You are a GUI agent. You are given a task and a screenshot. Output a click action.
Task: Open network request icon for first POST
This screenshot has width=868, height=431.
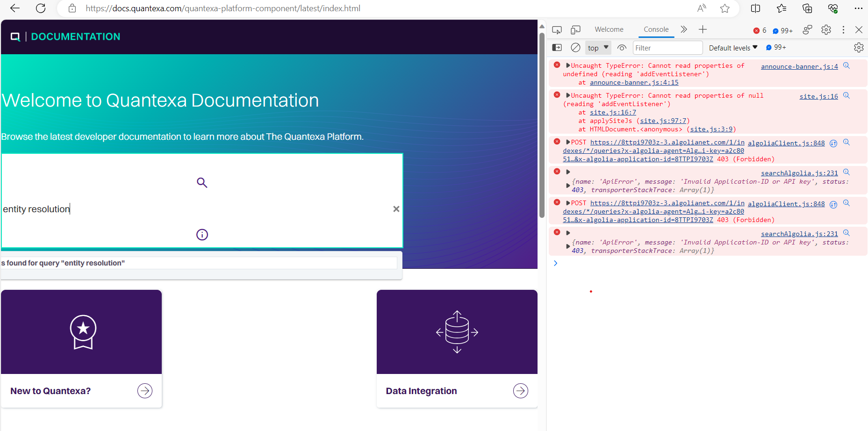click(x=833, y=143)
